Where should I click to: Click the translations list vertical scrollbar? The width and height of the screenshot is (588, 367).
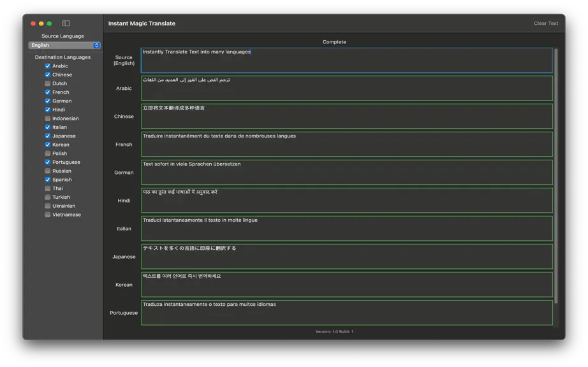(x=555, y=176)
